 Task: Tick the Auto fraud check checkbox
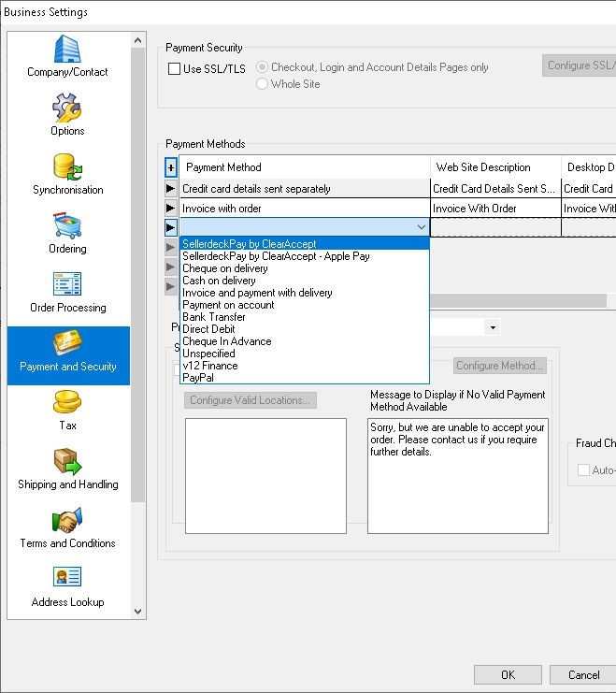pyautogui.click(x=583, y=469)
